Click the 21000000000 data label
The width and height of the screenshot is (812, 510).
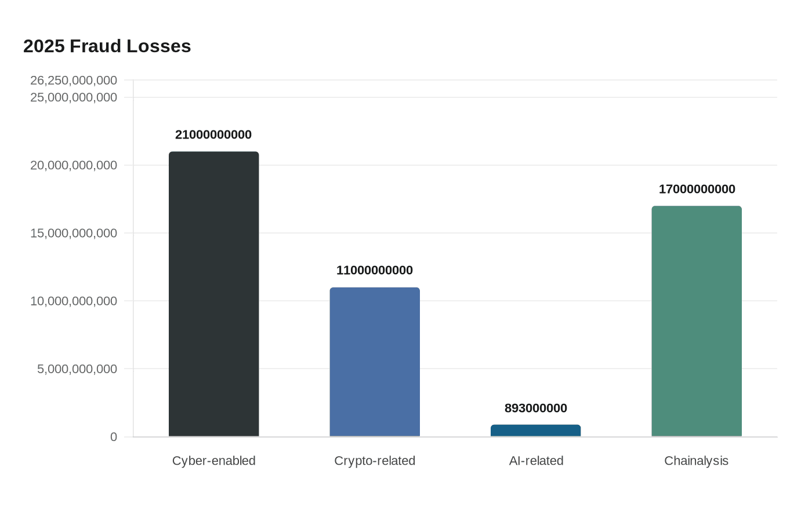[213, 135]
